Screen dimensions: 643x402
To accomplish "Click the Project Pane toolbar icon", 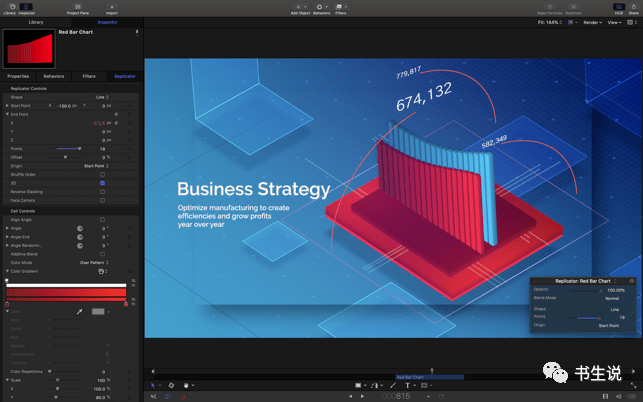I will [78, 7].
